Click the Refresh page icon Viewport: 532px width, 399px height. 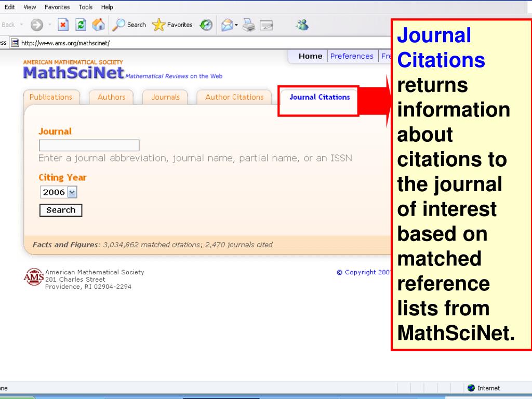[81, 25]
